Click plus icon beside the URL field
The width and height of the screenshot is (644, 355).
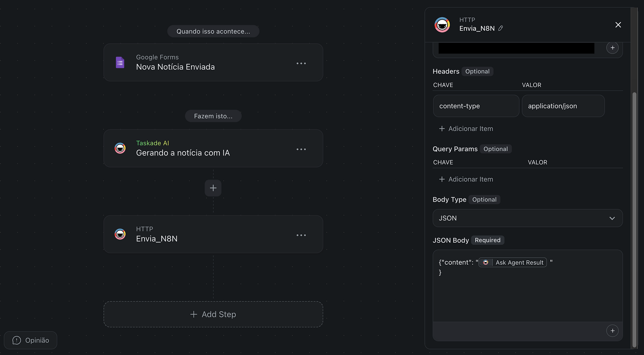(x=612, y=48)
